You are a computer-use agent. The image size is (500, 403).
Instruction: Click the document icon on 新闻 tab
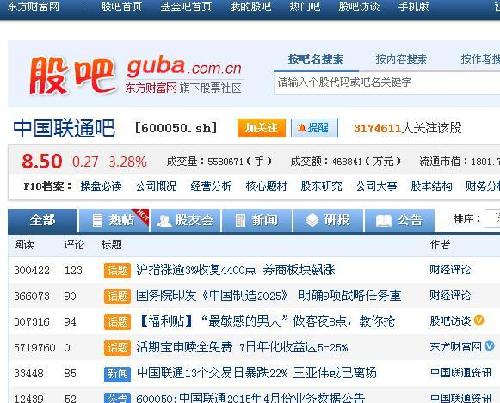(x=240, y=220)
